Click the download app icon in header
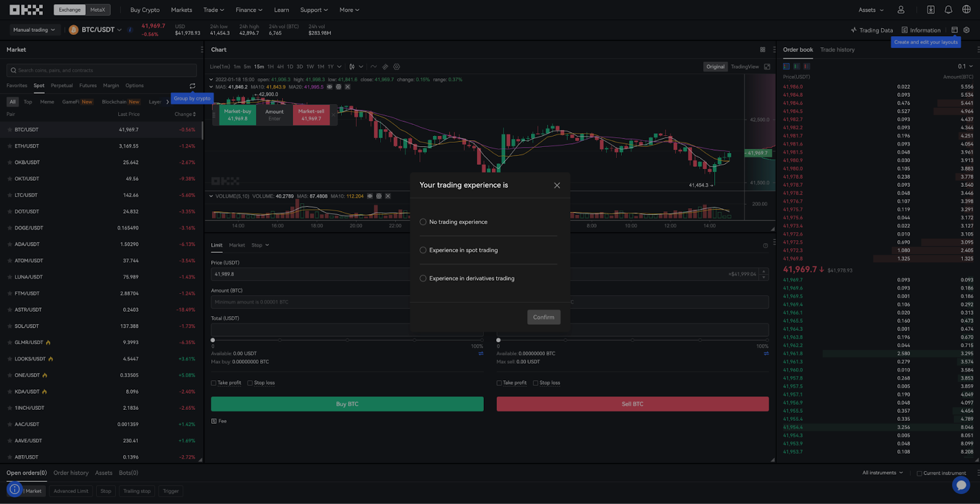Image resolution: width=980 pixels, height=504 pixels. click(930, 10)
